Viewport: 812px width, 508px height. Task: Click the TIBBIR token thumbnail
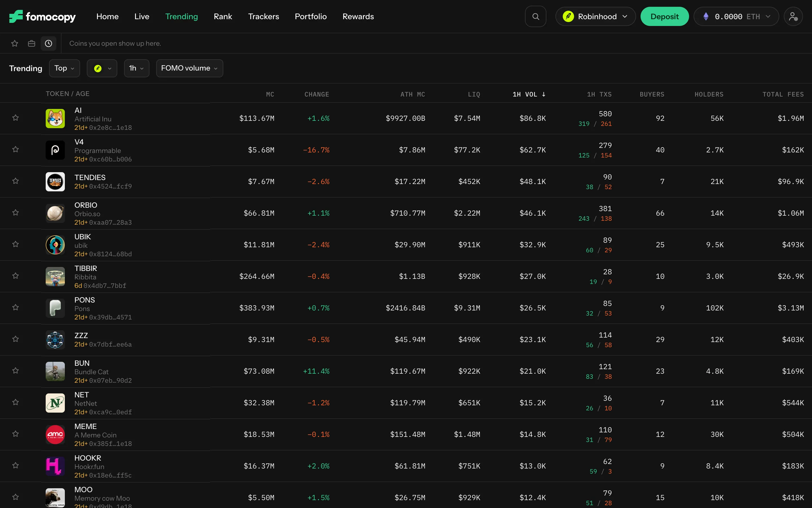[55, 276]
